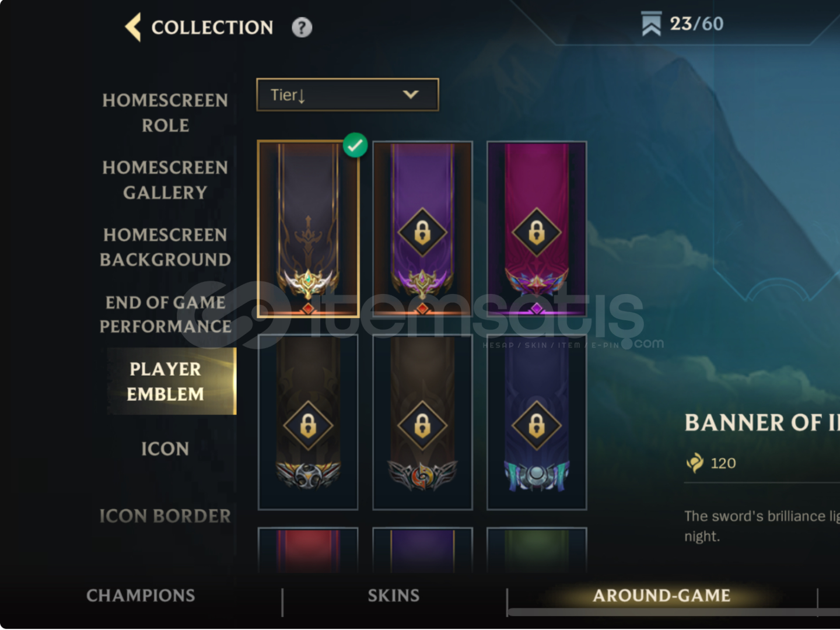
Task: Click lock icon on magenta banner
Action: click(537, 232)
